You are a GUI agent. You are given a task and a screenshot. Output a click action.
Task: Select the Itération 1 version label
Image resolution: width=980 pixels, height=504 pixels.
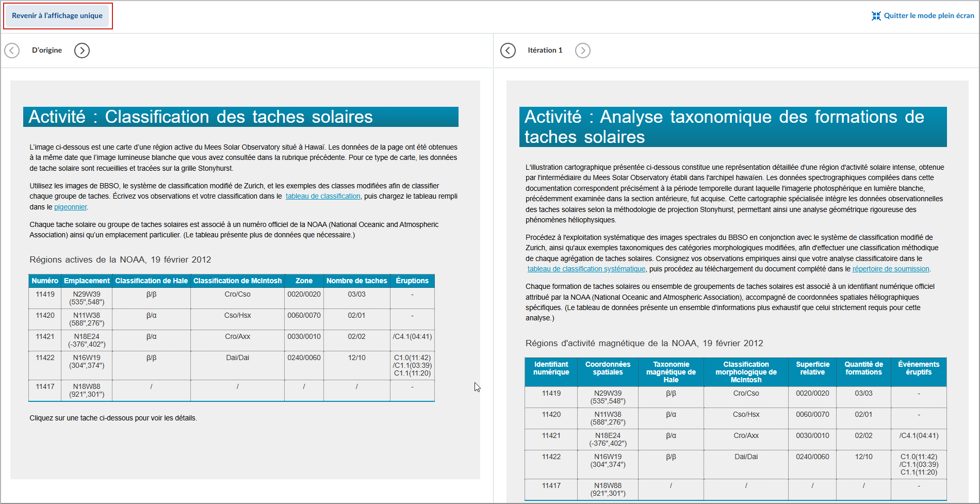tap(545, 50)
